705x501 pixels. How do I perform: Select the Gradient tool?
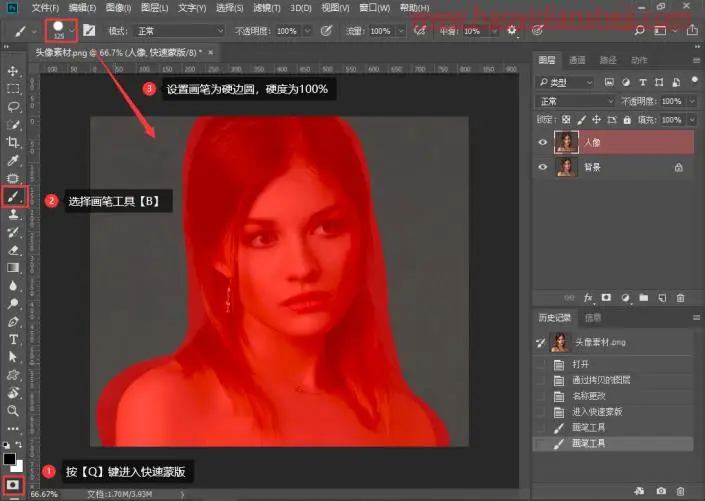pos(13,268)
